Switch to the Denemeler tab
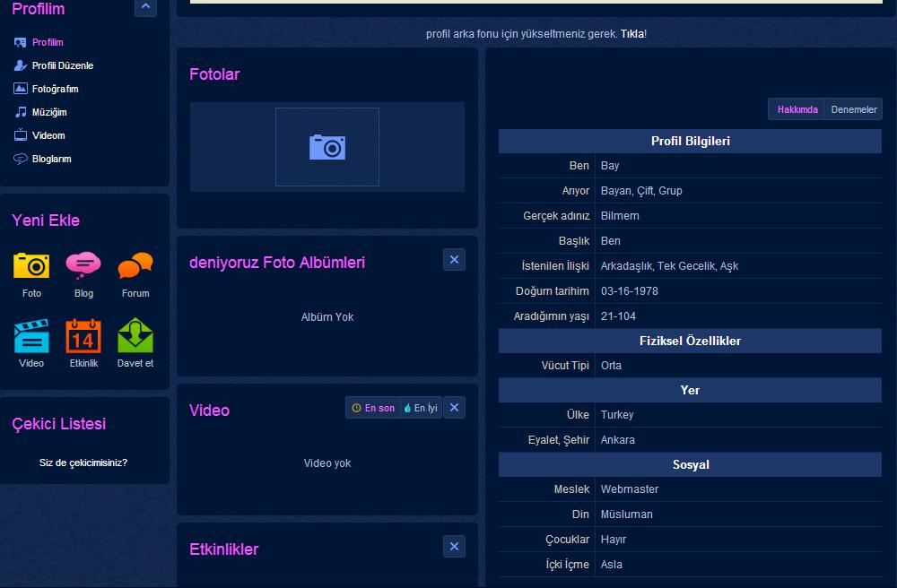This screenshot has height=588, width=897. pyautogui.click(x=853, y=109)
